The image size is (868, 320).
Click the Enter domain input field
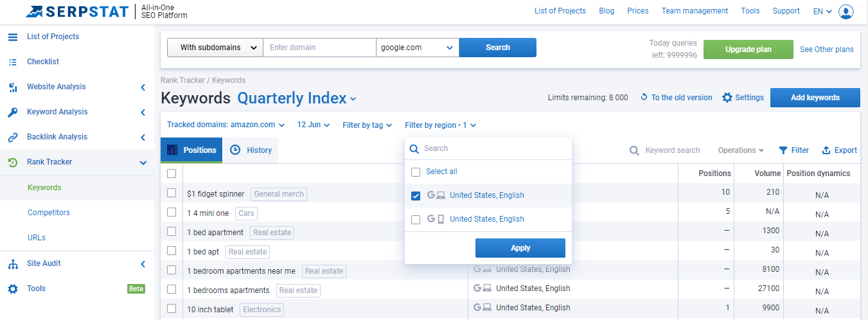coord(319,48)
